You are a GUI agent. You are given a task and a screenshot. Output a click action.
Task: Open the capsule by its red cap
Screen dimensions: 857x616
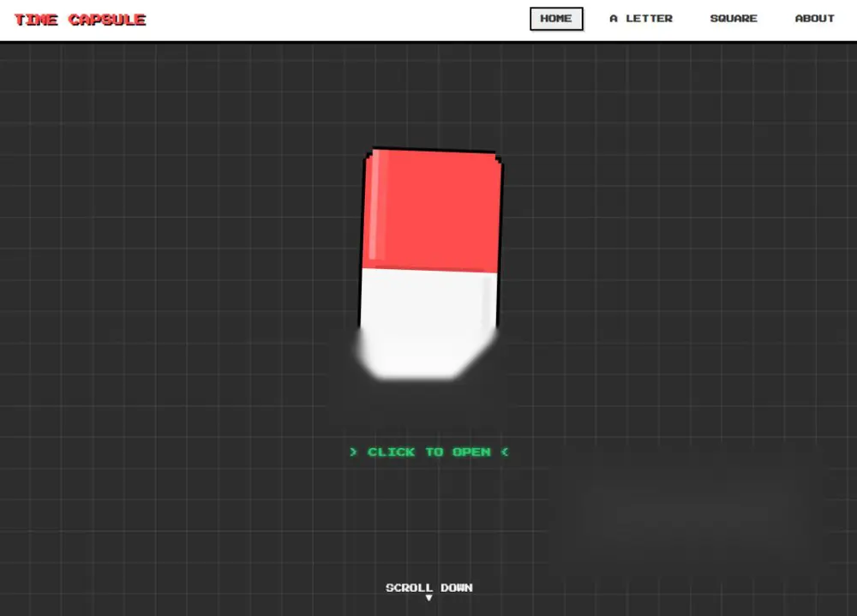point(432,211)
